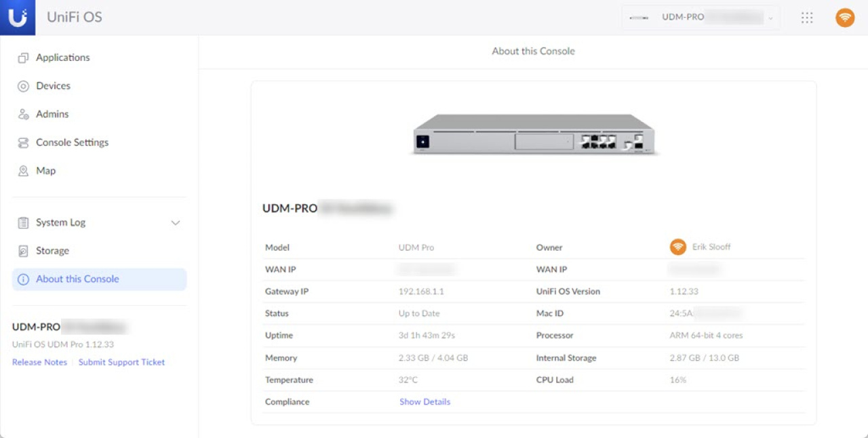Image resolution: width=868 pixels, height=438 pixels.
Task: Select About this Console in sidebar
Action: click(x=77, y=279)
